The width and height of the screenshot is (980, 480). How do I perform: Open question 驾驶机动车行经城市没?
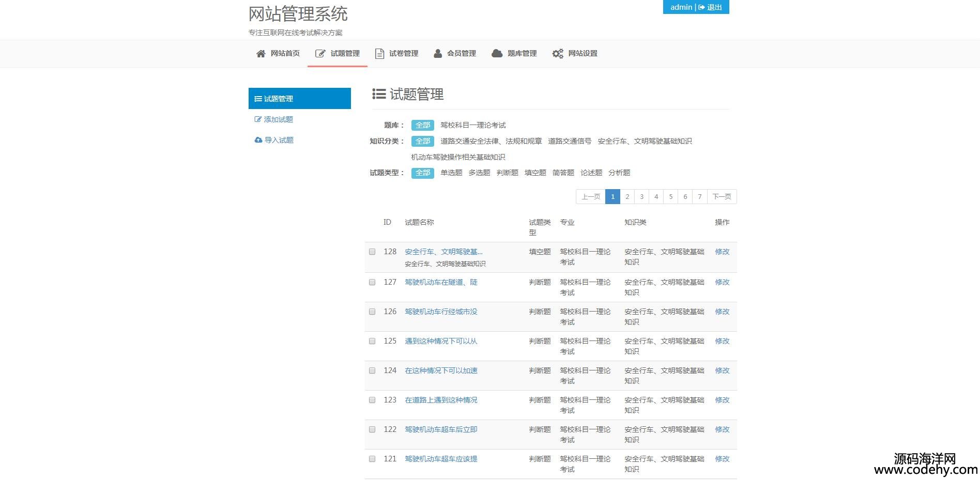tap(441, 312)
